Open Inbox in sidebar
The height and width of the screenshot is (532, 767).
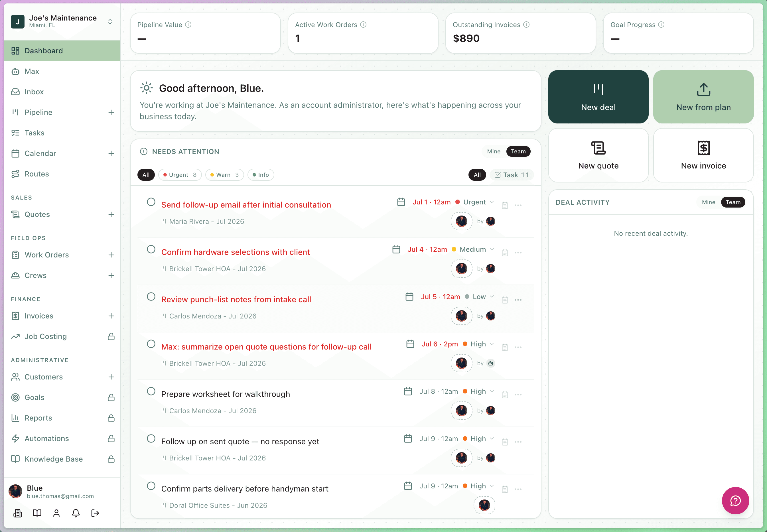click(62, 92)
